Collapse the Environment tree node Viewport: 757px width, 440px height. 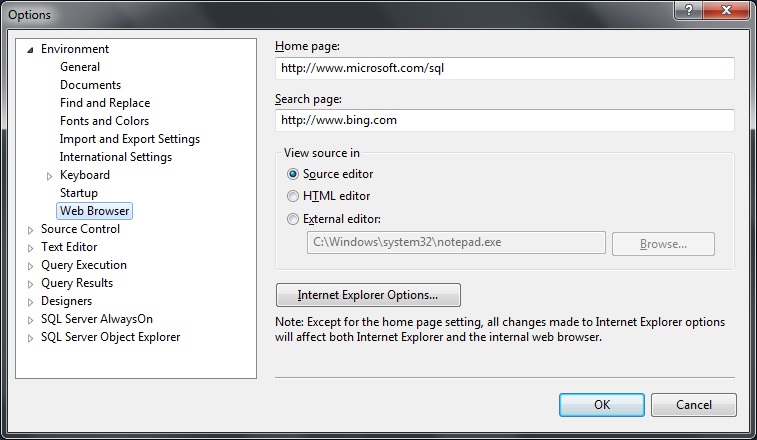[x=30, y=49]
